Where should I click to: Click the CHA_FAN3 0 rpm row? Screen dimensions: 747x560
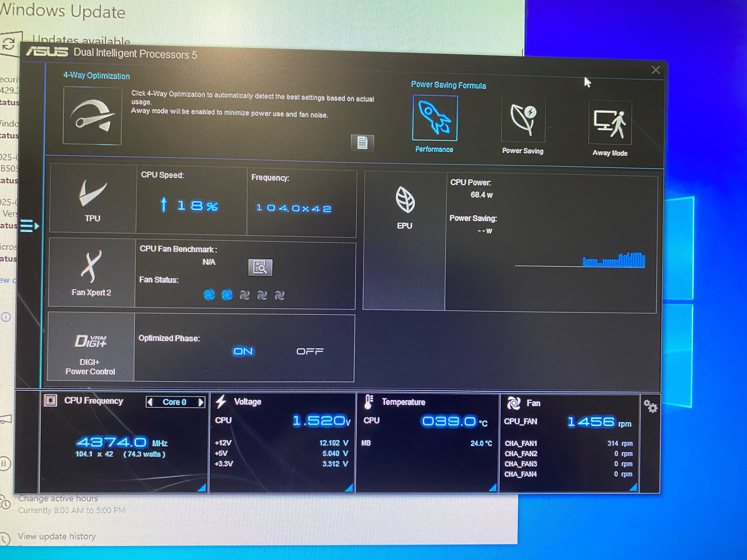click(569, 464)
